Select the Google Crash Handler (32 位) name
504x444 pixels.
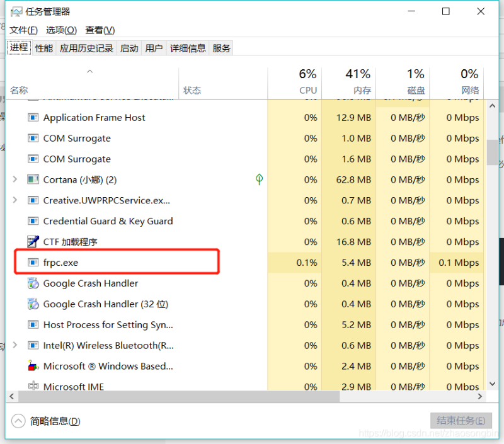(106, 304)
